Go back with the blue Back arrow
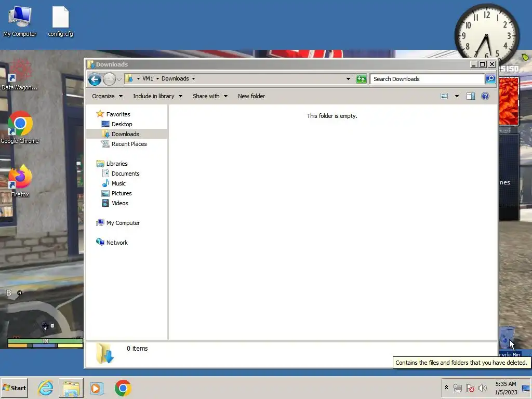The height and width of the screenshot is (399, 532). (95, 79)
